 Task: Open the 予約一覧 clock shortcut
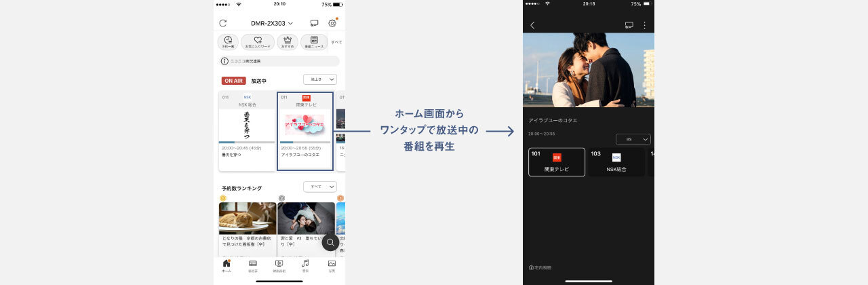click(x=228, y=42)
